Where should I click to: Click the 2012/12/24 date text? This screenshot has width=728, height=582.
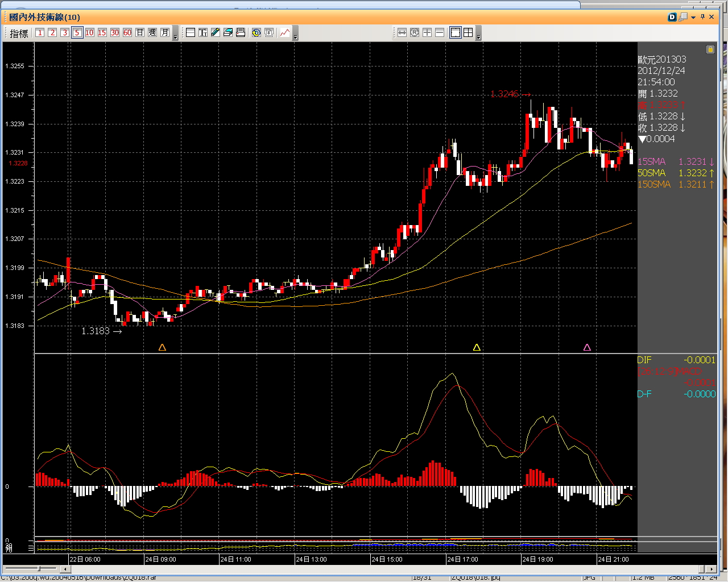click(661, 70)
